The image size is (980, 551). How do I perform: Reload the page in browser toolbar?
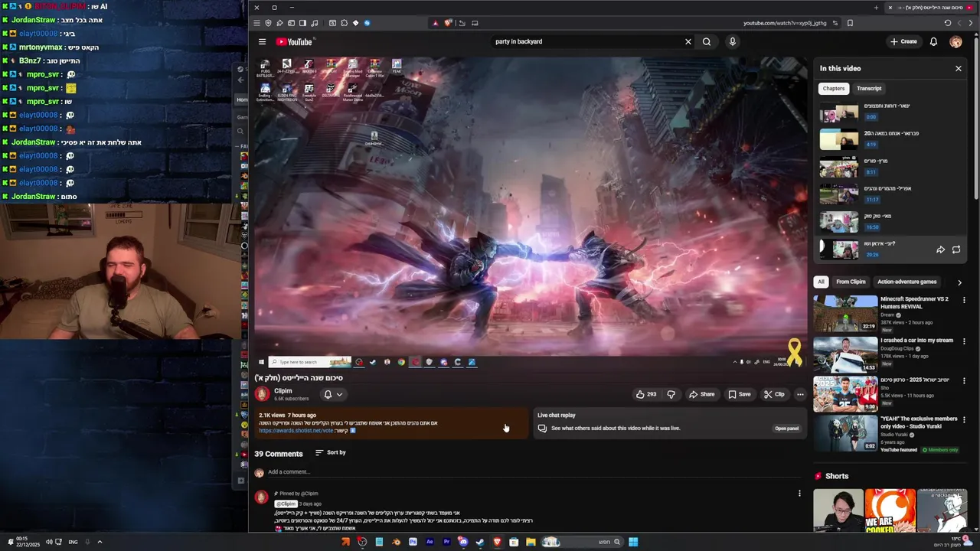(x=948, y=23)
